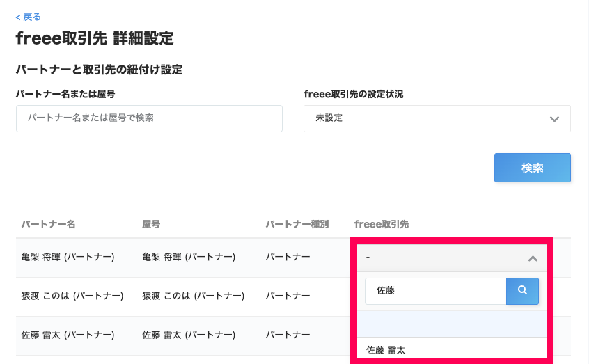Click the パートナー種別 column header
The width and height of the screenshot is (589, 364).
point(297,224)
